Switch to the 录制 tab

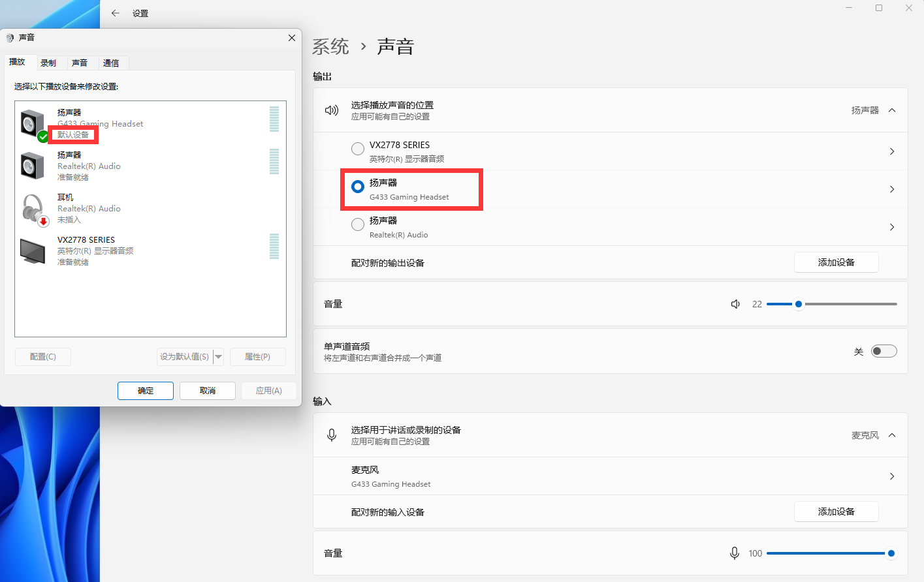click(48, 63)
